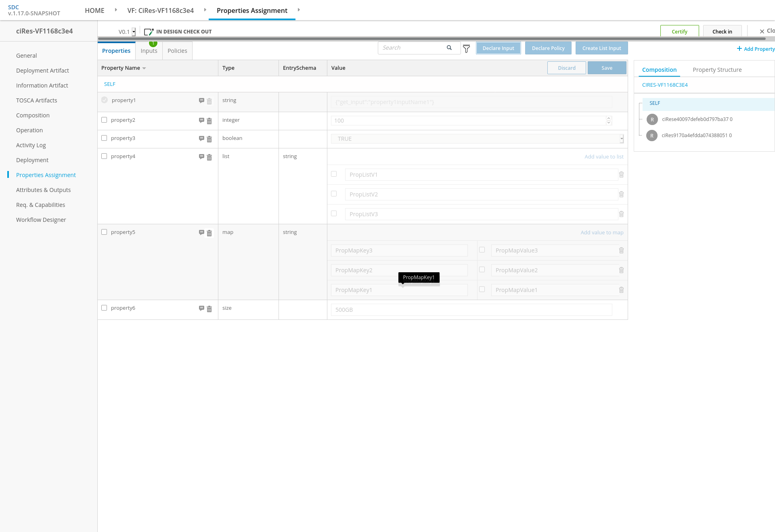Remove the PropMapValue2 map entry
775x532 pixels.
[x=621, y=270]
